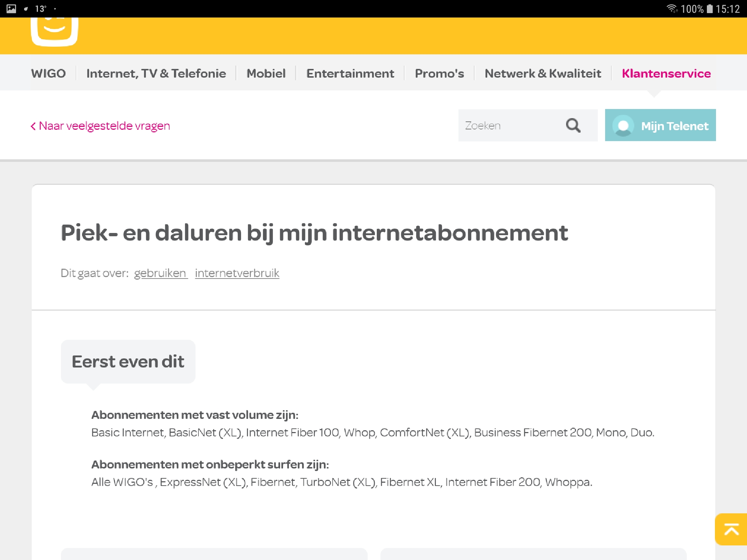Tap the scroll-to-top arrow button
Screen dimensions: 747x560
tap(731, 529)
